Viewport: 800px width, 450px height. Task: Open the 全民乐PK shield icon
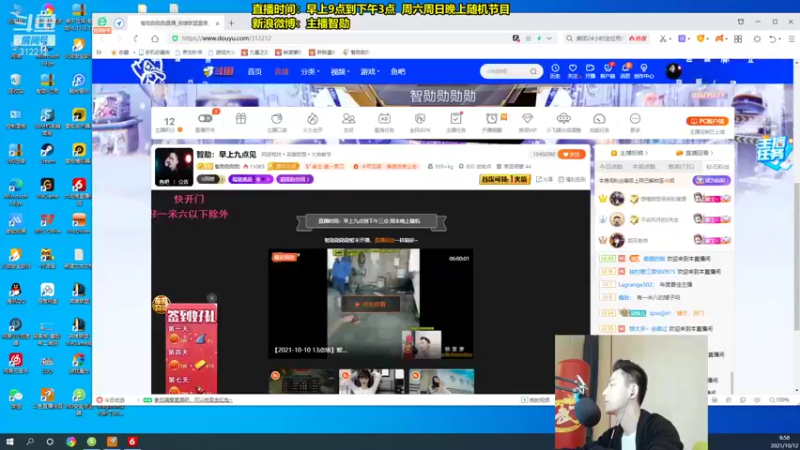coord(420,119)
